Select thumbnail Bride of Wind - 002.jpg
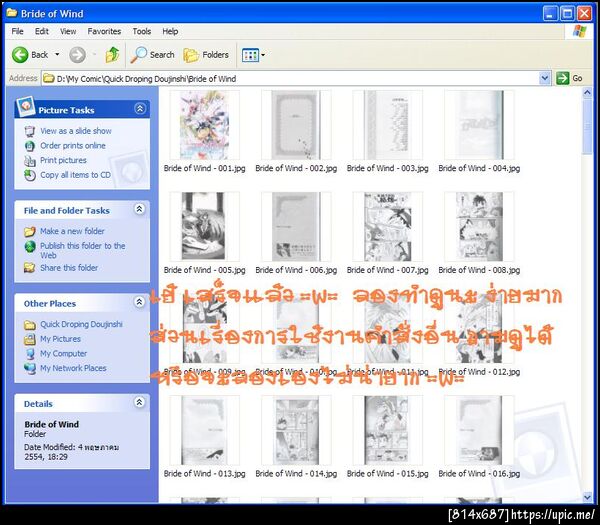600x525 pixels. point(296,125)
